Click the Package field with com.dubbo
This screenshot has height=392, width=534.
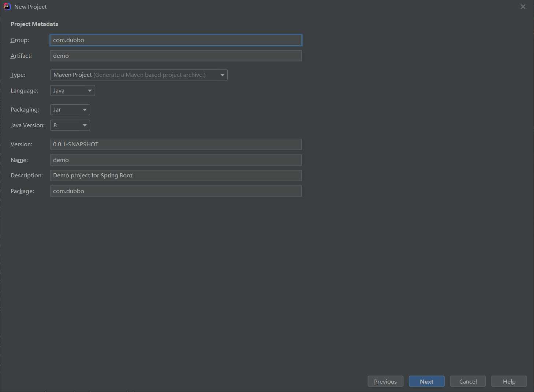click(x=176, y=191)
